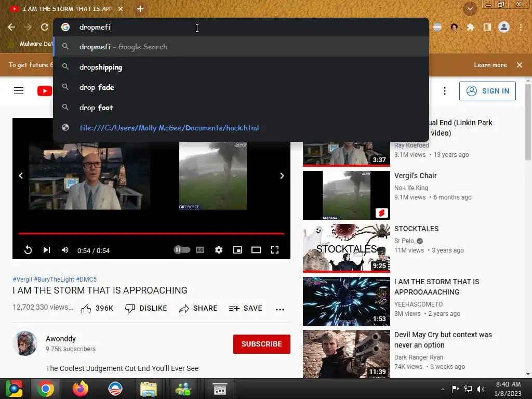This screenshot has width=532, height=399.
Task: Launch Firefox from taskbar
Action: click(81, 389)
